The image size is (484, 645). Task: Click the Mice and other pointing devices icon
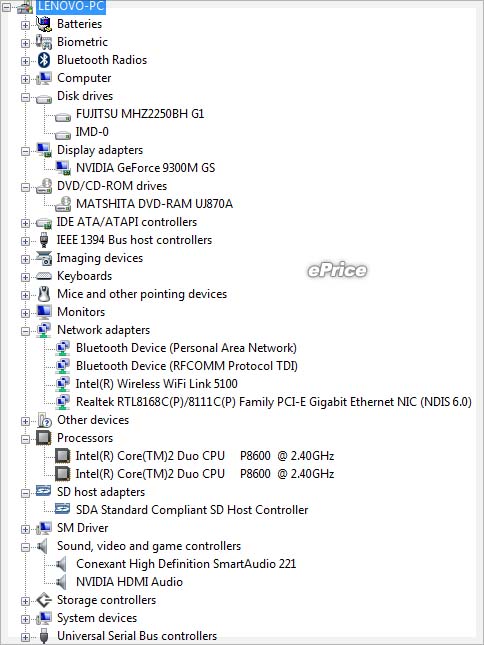click(x=44, y=294)
